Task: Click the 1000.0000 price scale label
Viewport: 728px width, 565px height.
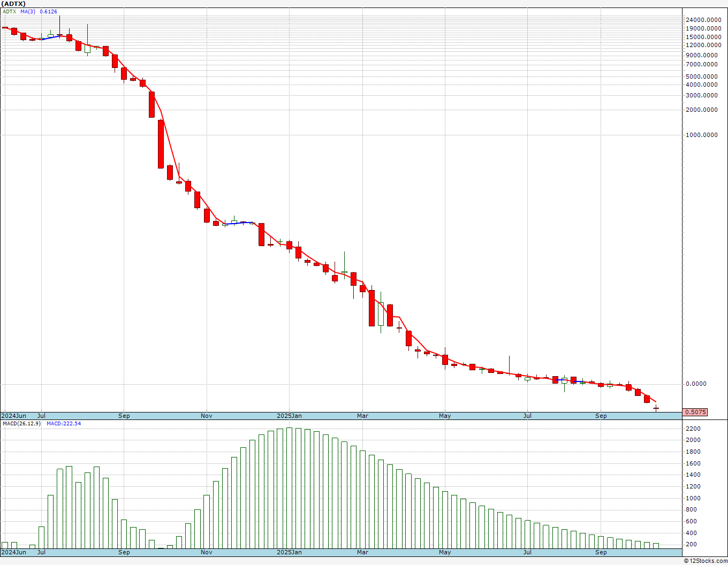Action: (702, 135)
